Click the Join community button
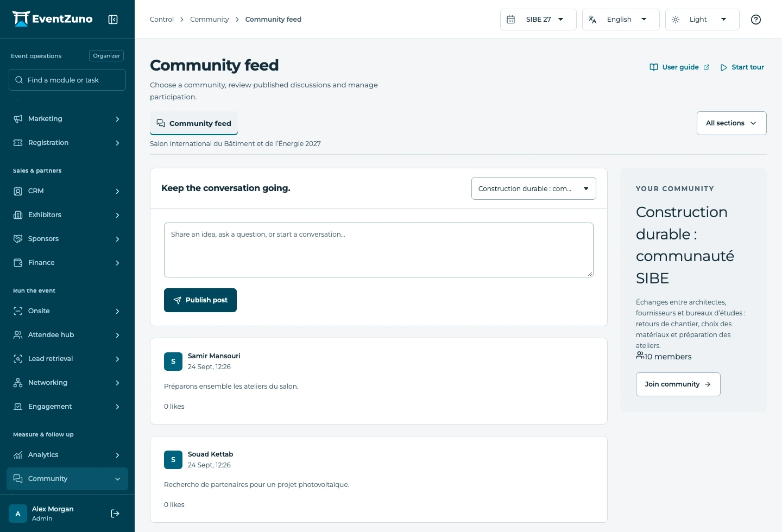This screenshot has height=532, width=782. point(678,384)
